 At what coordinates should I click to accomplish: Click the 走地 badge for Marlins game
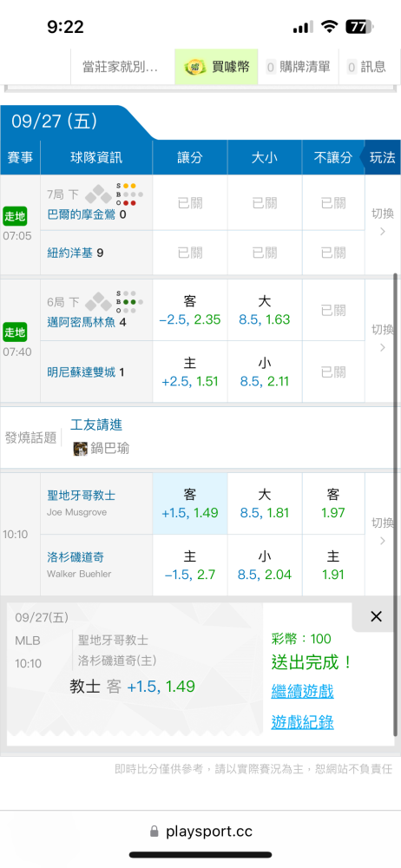pos(15,332)
